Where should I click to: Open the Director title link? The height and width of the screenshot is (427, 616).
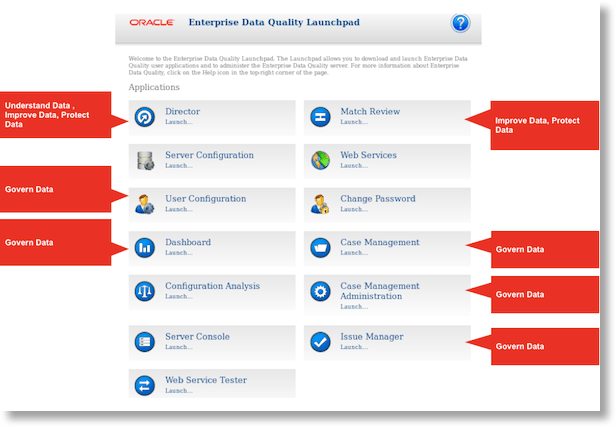click(x=182, y=112)
